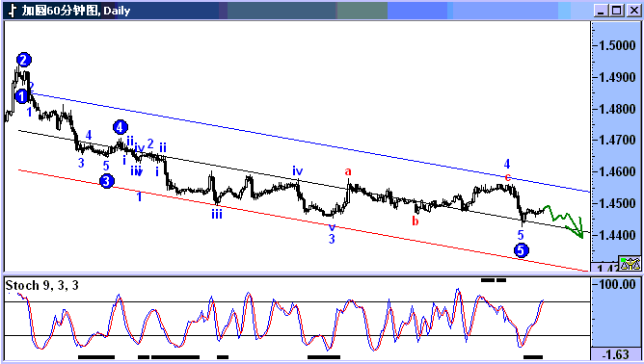Viewport: 644px width, 364px height.
Task: Click the 1.4900 price axis label
Action: point(617,77)
